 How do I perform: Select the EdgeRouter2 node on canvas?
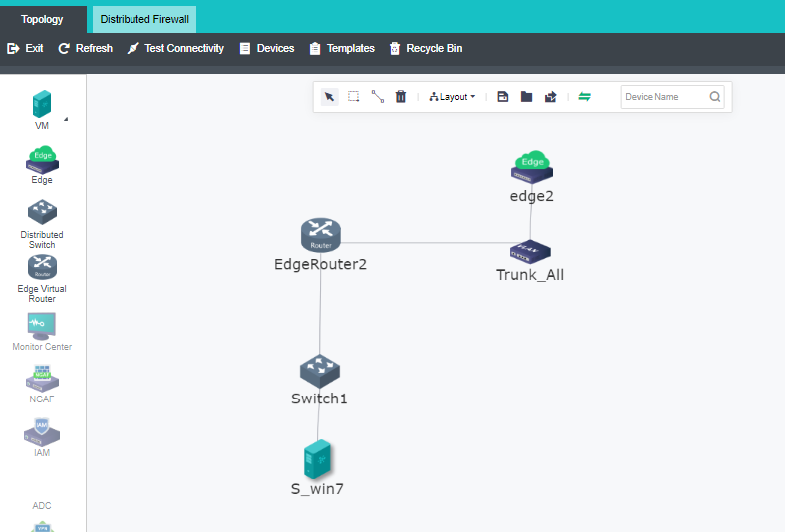pyautogui.click(x=321, y=235)
